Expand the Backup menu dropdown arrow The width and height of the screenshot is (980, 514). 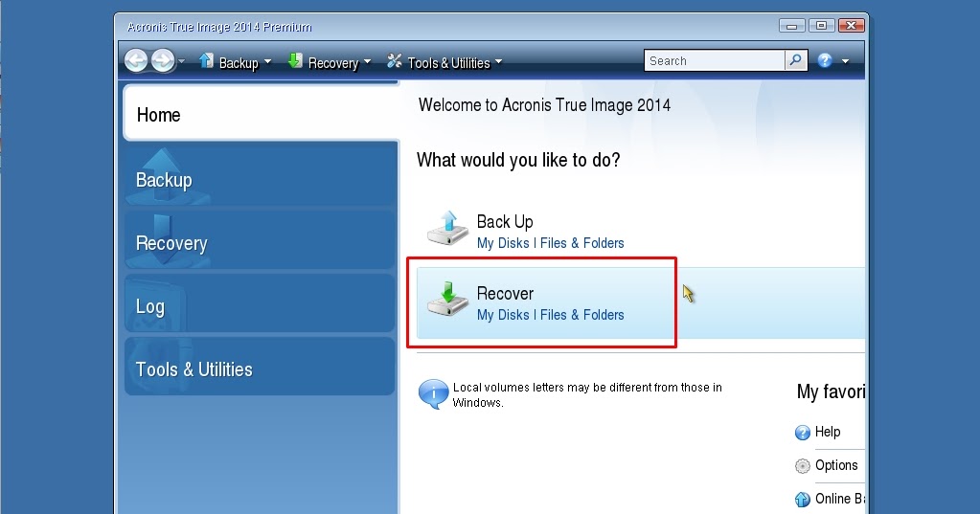[x=267, y=62]
